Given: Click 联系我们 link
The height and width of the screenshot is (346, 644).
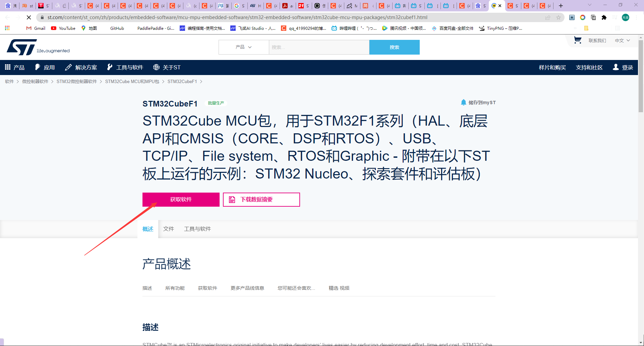Looking at the screenshot, I should (597, 41).
